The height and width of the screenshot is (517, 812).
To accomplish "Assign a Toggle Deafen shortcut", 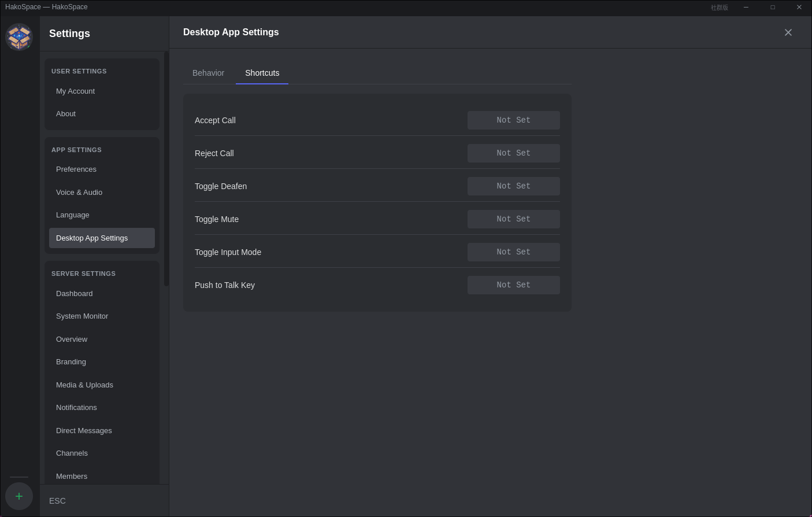I will tap(513, 186).
